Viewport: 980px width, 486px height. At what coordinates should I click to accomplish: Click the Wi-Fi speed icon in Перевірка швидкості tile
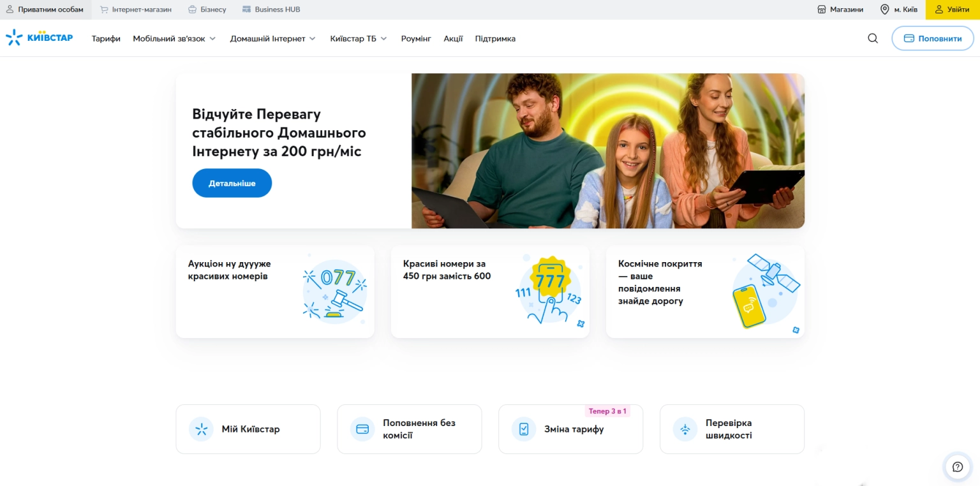click(x=685, y=429)
